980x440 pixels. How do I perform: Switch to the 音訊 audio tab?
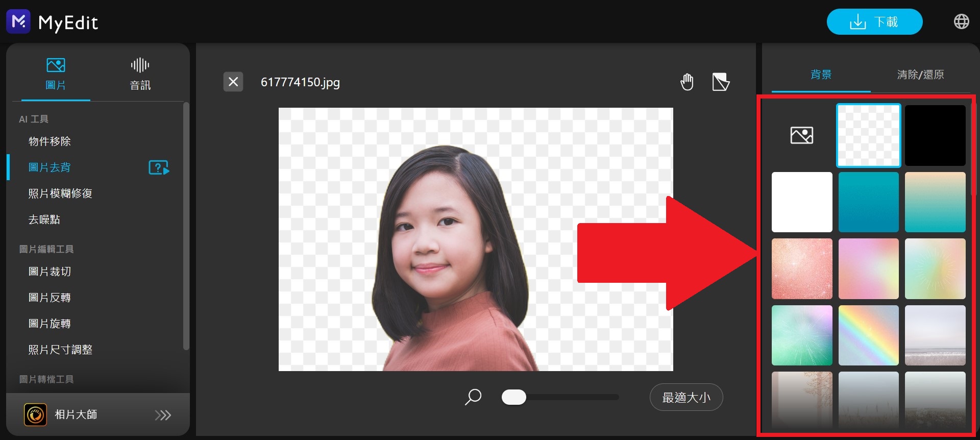(x=140, y=74)
